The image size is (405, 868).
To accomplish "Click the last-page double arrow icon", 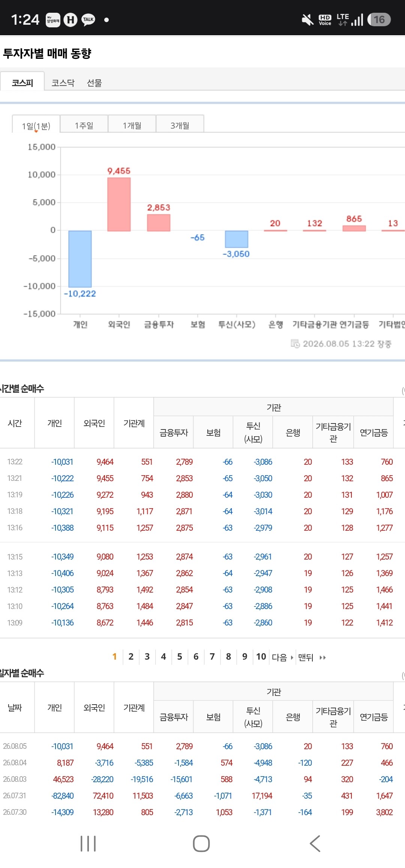I will tap(323, 657).
